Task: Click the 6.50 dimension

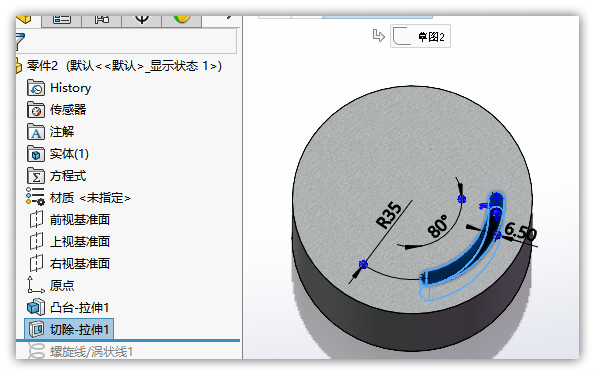Action: [x=521, y=232]
